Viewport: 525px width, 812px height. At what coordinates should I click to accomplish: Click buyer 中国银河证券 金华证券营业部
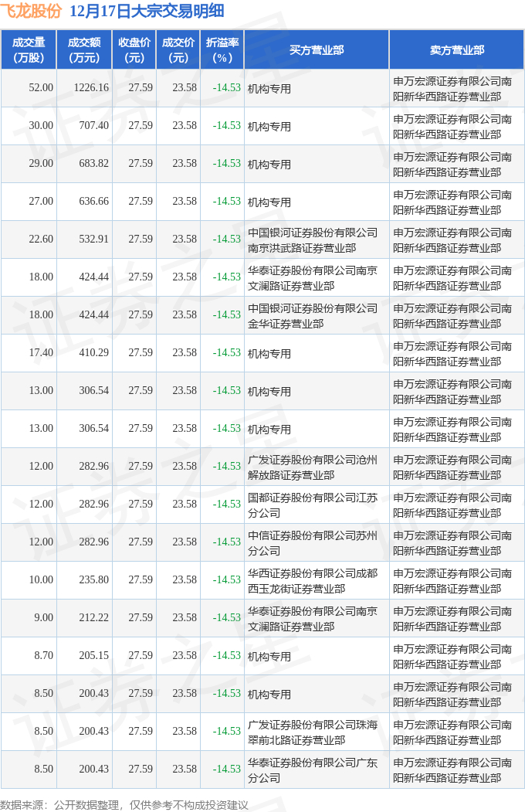[x=313, y=315]
